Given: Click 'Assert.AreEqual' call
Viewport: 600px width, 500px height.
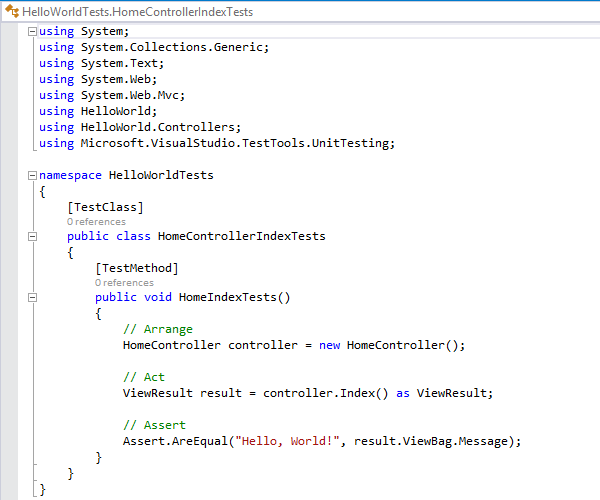Looking at the screenshot, I should point(175,441).
